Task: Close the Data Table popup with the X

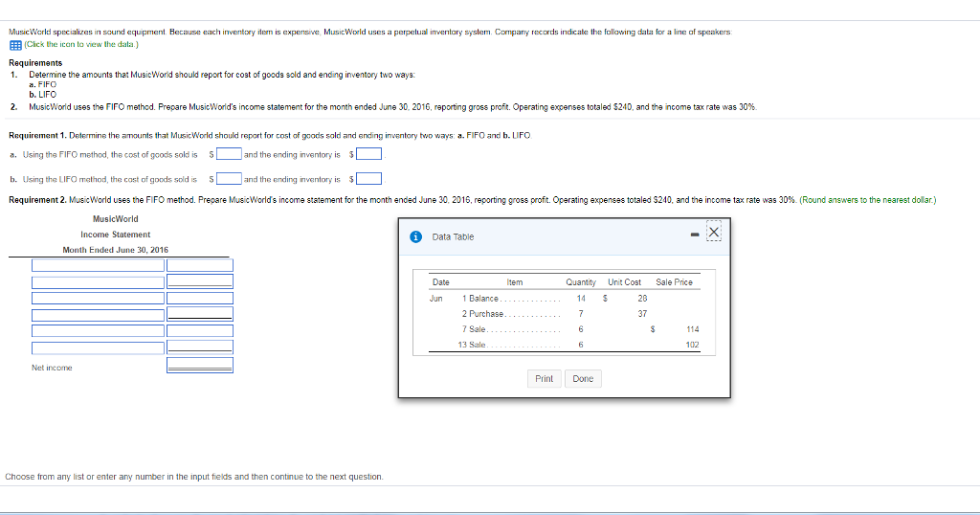Action: pos(714,232)
